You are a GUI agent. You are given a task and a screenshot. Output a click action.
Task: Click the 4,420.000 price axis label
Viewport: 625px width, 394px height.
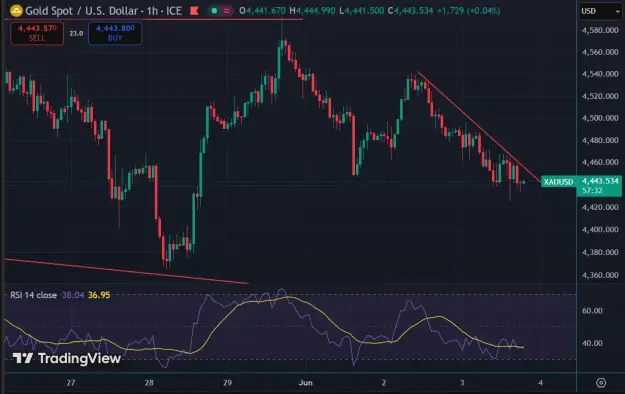(600, 207)
